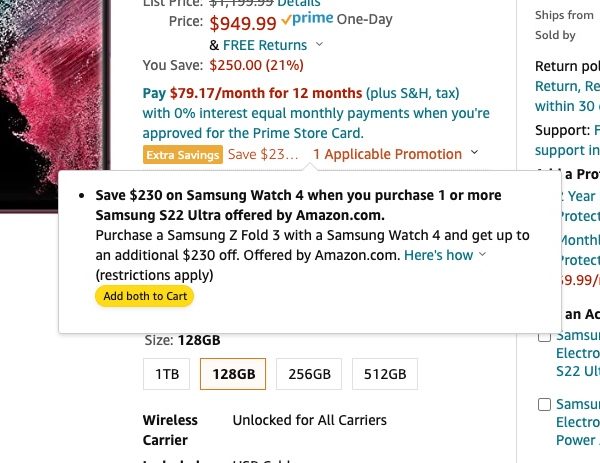Image resolution: width=600 pixels, height=463 pixels.
Task: Click the orange Extra Savings badge
Action: 183,154
